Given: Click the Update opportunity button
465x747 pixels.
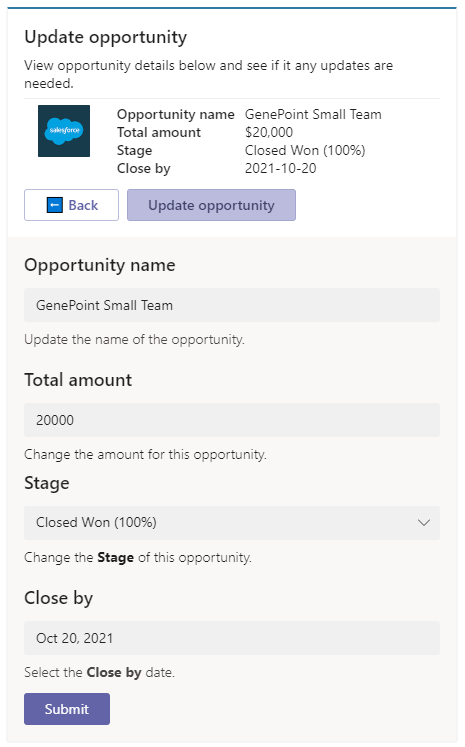Looking at the screenshot, I should (x=211, y=205).
